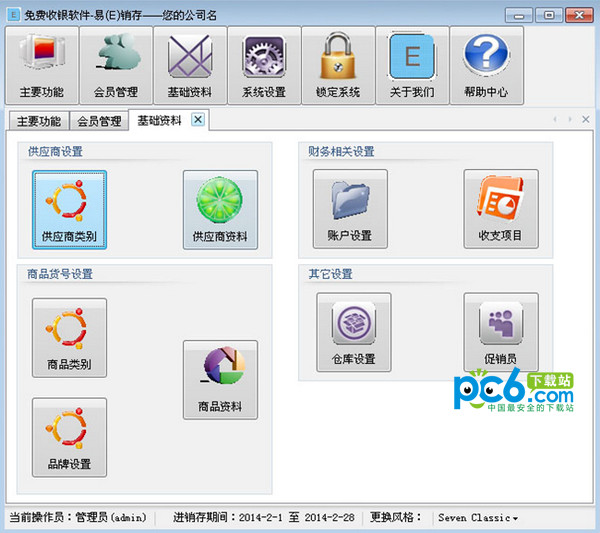The image size is (600, 533).
Task: Click 进销存期间 date range in status bar
Action: pyautogui.click(x=264, y=517)
